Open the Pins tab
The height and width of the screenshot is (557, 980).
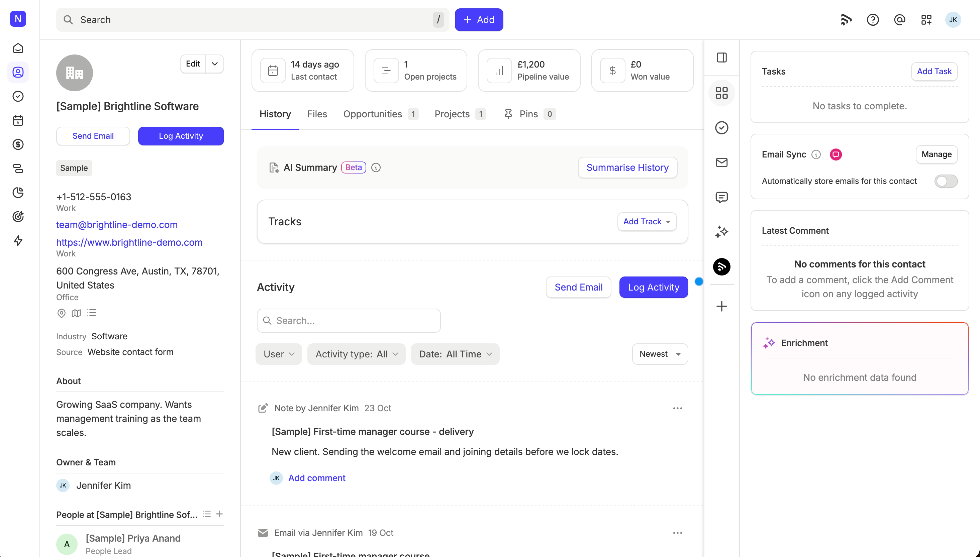[x=530, y=114]
